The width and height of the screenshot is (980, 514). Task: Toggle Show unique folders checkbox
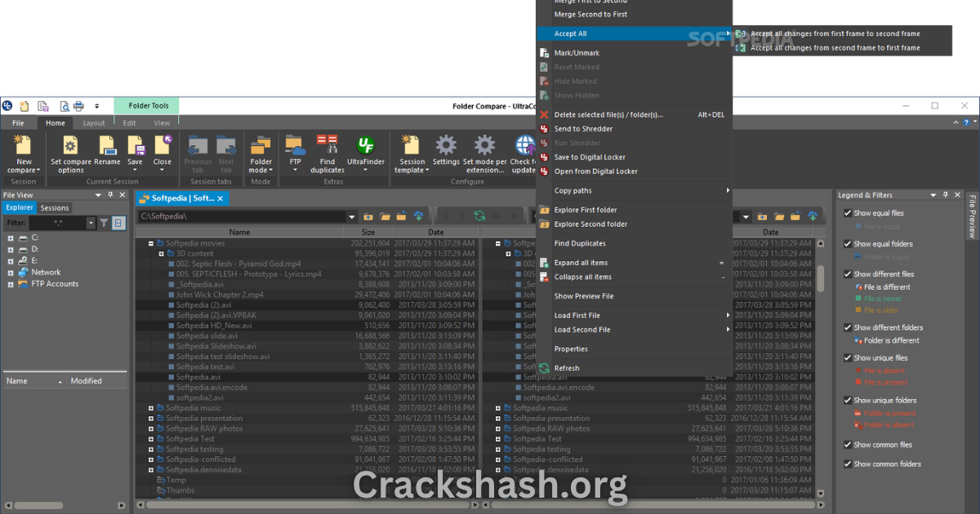click(848, 401)
